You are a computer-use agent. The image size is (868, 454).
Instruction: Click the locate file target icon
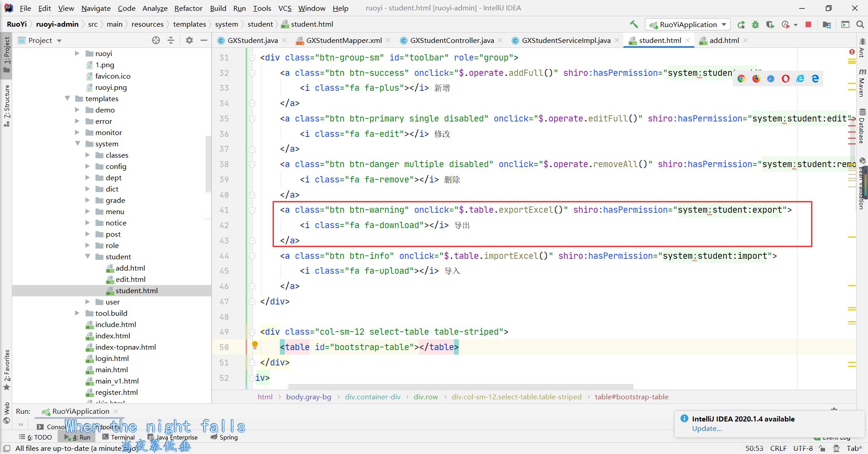pos(156,40)
